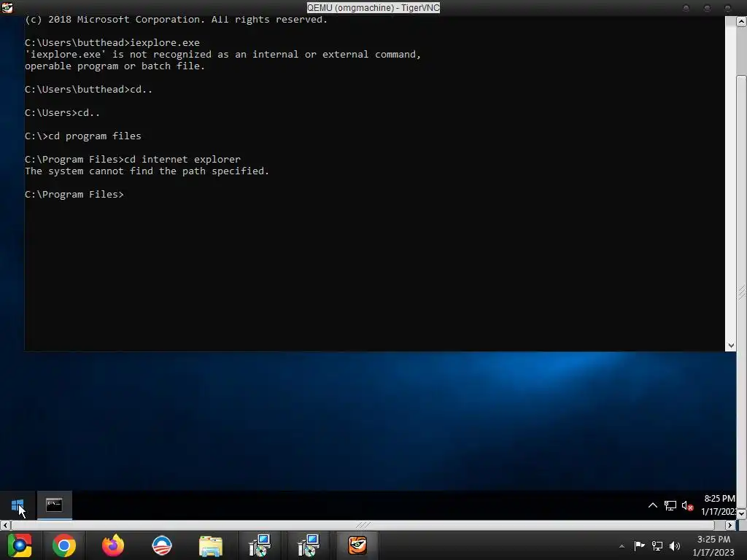Click the muted speaker icon in the guest tray
747x560 pixels.
[x=687, y=506]
